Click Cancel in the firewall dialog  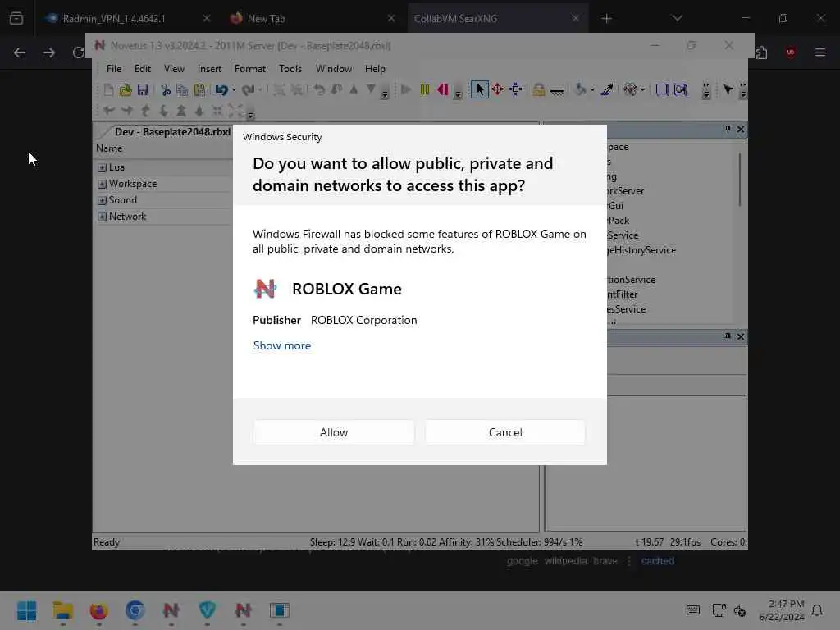coord(505,432)
